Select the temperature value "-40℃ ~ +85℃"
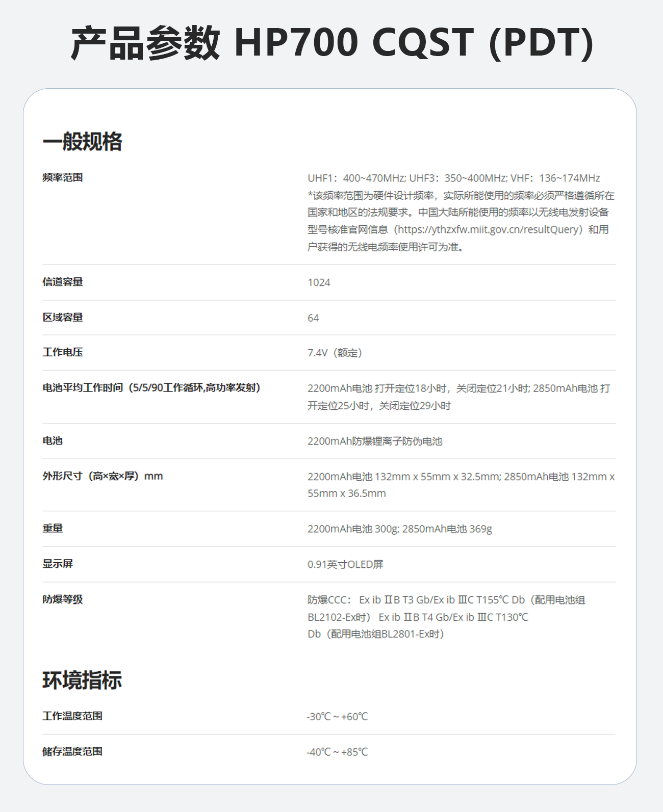The width and height of the screenshot is (663, 812). pyautogui.click(x=337, y=752)
